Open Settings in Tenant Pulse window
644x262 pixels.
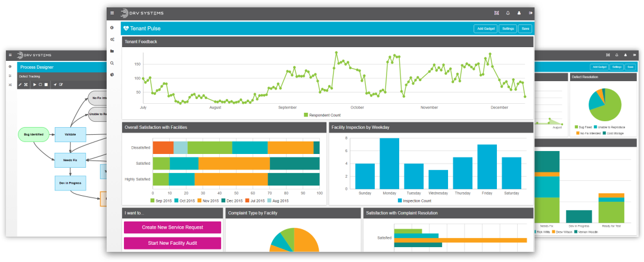[508, 29]
